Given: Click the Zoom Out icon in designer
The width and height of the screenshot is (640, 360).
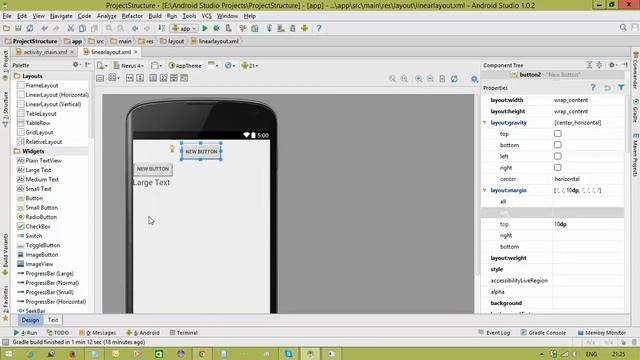Looking at the screenshot, I should [430, 79].
